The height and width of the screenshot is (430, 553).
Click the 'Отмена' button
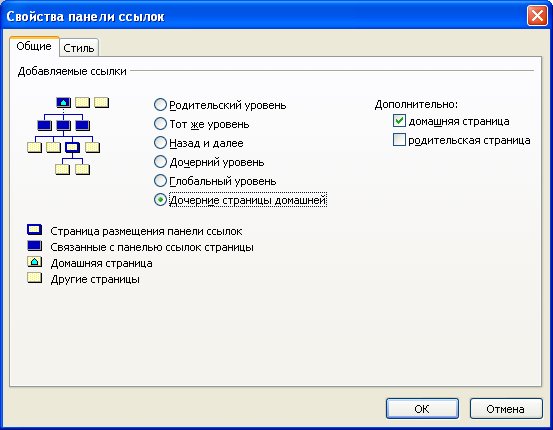pyautogui.click(x=506, y=409)
